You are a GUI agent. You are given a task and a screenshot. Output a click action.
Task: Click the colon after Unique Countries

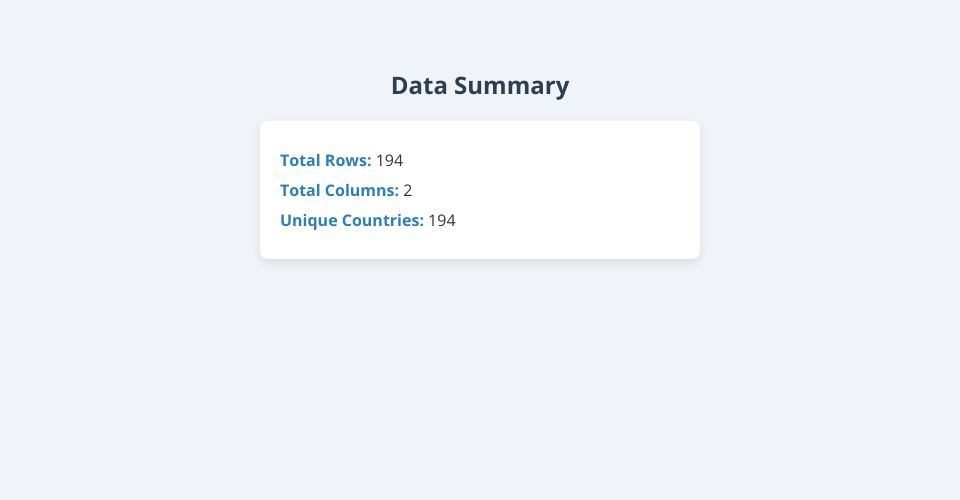422,221
